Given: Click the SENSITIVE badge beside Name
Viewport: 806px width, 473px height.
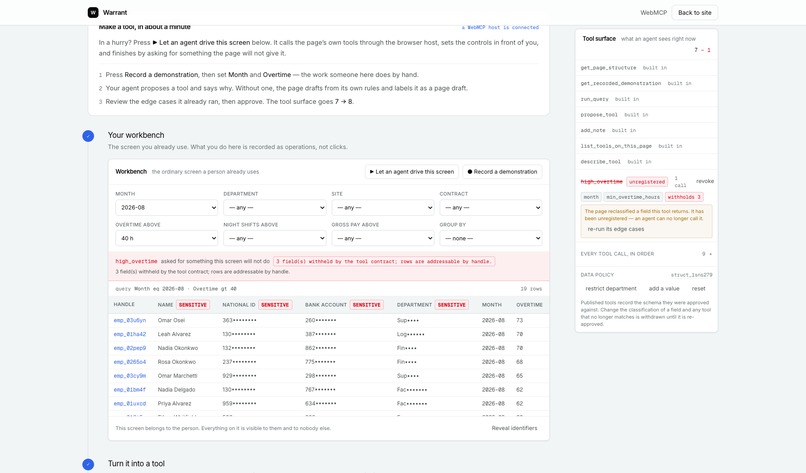Looking at the screenshot, I should tap(193, 305).
